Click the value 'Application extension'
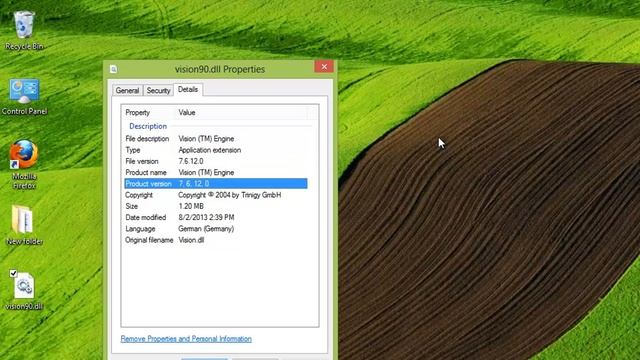The image size is (640, 360). coord(209,150)
